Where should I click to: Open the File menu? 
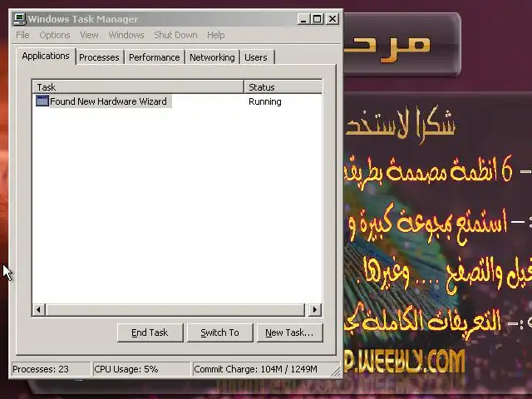(x=22, y=35)
